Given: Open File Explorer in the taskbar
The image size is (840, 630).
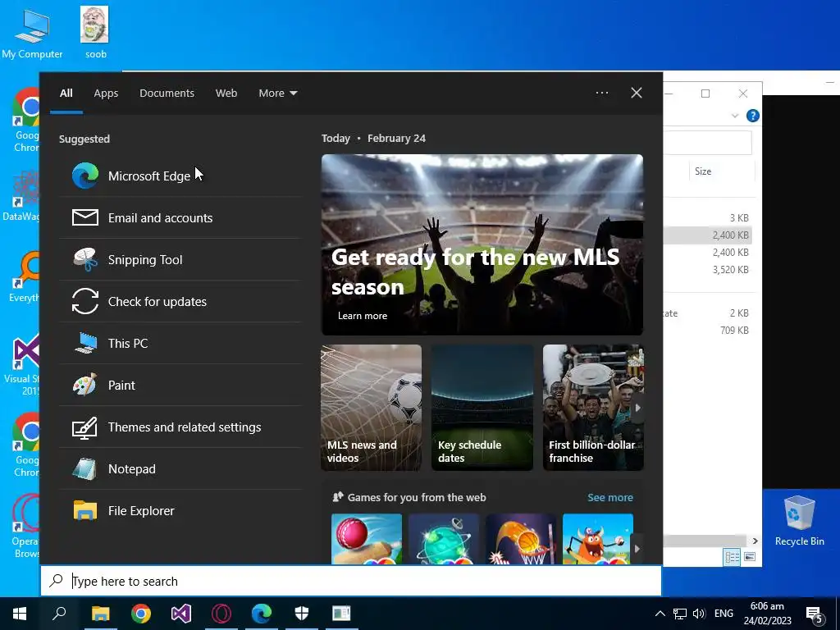Looking at the screenshot, I should point(100,614).
